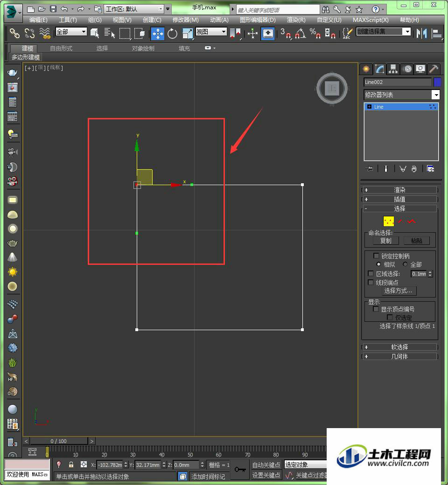The width and height of the screenshot is (448, 485).
Task: Toggle the Spinner Snap icon
Action: point(330,33)
